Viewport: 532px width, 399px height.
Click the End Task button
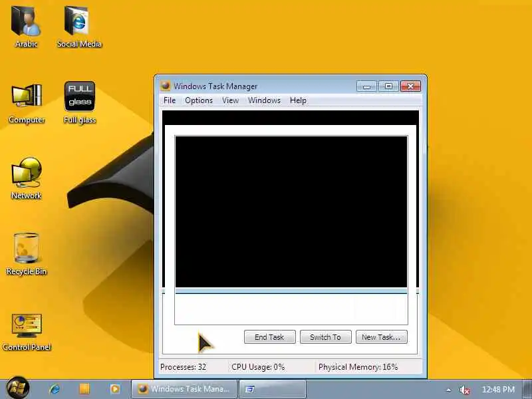click(x=270, y=337)
